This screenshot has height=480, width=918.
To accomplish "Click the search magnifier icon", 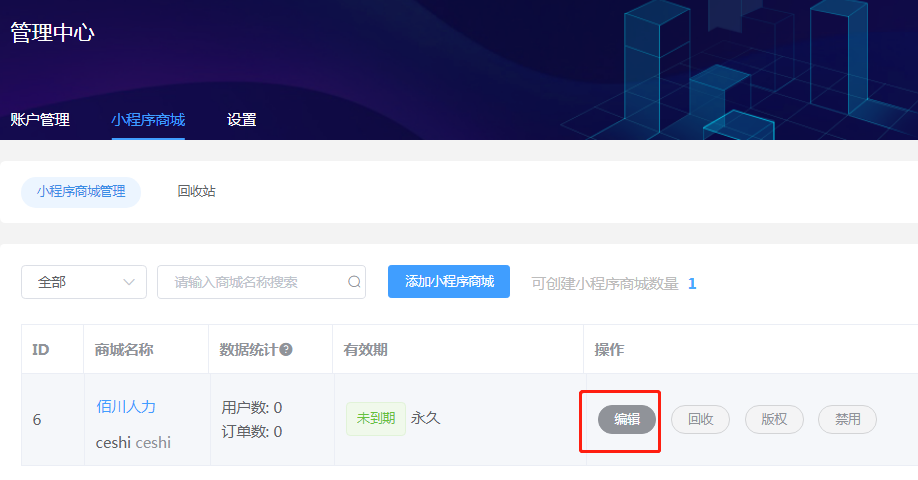I will tap(354, 282).
